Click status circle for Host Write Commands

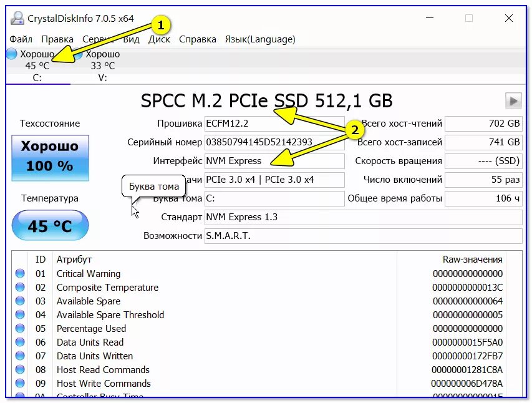(x=20, y=383)
